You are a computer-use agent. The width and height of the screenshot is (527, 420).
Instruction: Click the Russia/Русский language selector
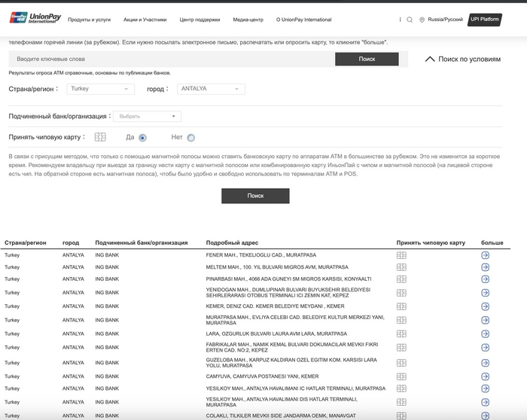click(x=445, y=20)
